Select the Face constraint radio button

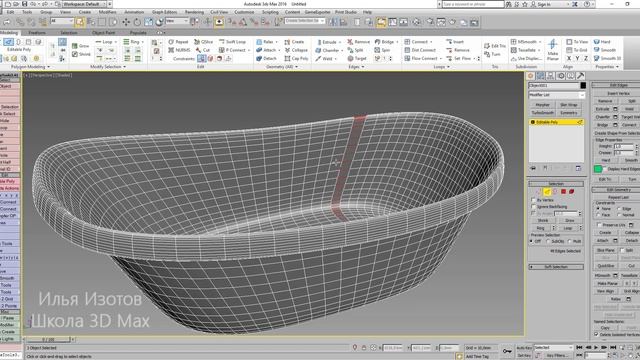point(598,215)
